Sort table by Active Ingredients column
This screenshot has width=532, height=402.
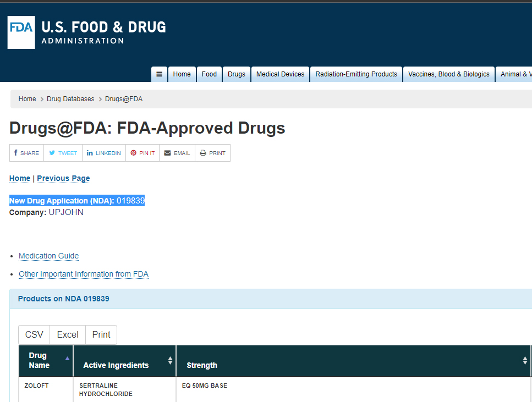point(124,361)
